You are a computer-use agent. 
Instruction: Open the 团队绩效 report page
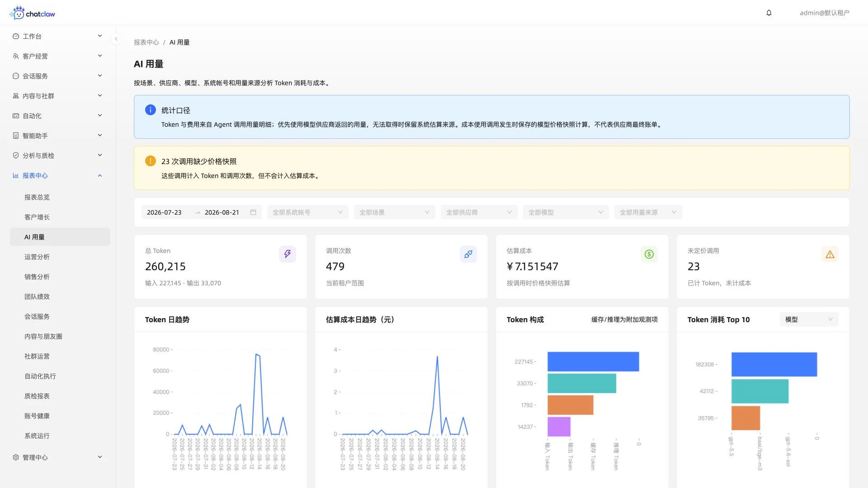60,296
